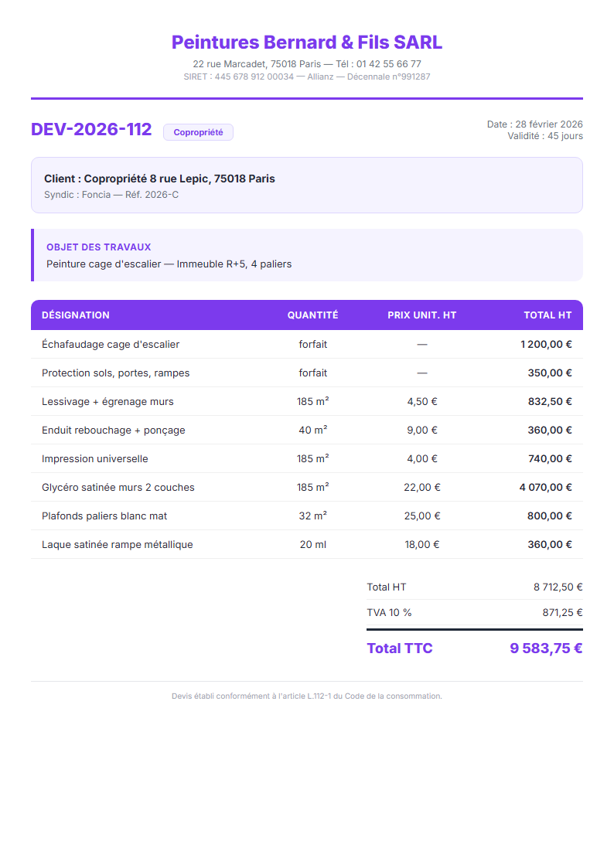Viewport: 614px width, 868px height.
Task: Click the company address line with phone number
Action: (x=306, y=64)
